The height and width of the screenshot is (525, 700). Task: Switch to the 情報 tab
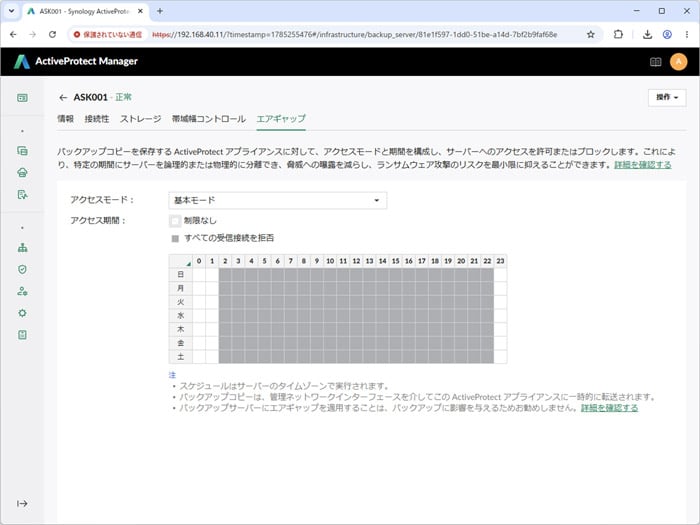pos(66,119)
